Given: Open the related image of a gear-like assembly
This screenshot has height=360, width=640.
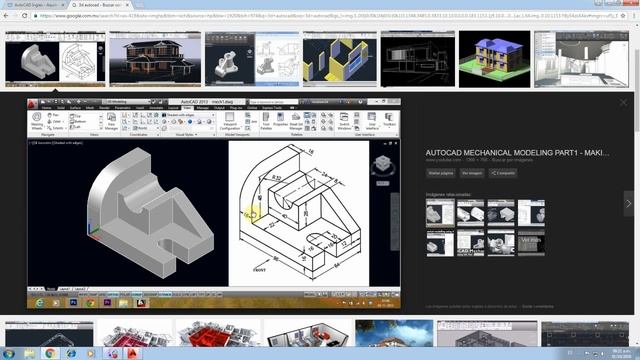Looking at the screenshot, I should (501, 243).
